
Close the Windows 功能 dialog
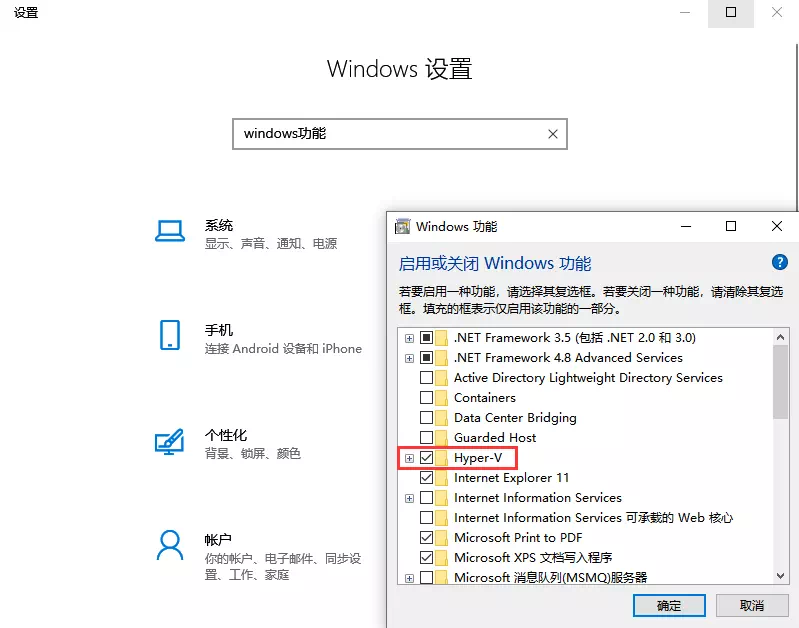click(x=777, y=226)
